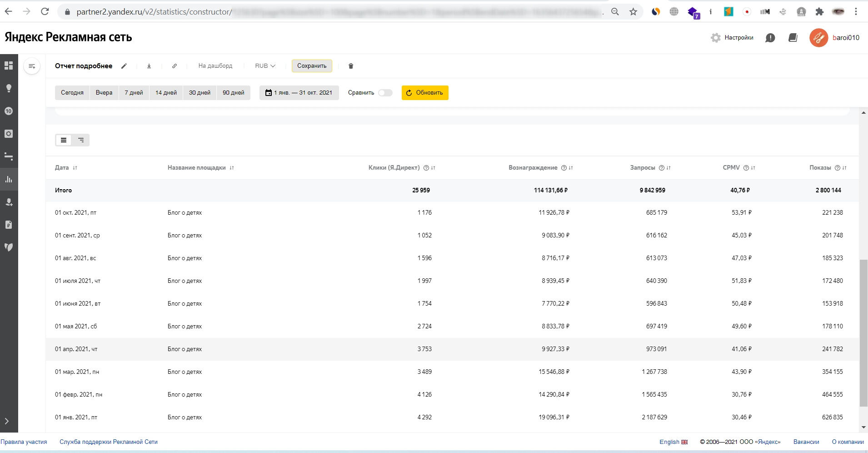The height and width of the screenshot is (453, 868).
Task: Open the Chrome three-dot menu
Action: 856,12
